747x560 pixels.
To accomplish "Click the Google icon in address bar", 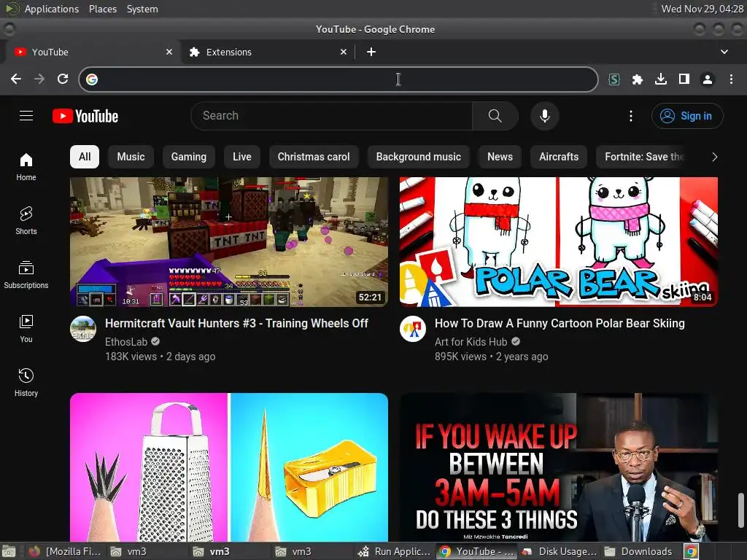I will pos(92,79).
